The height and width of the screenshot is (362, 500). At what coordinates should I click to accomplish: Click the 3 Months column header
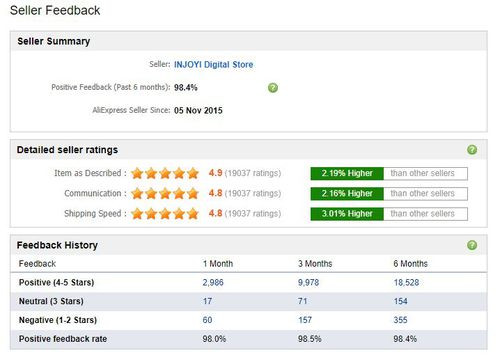coord(315,263)
